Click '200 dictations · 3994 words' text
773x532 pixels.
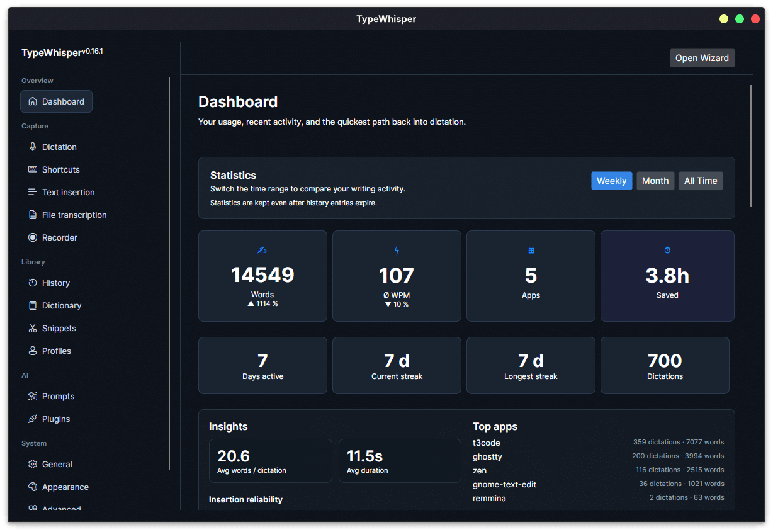678,456
